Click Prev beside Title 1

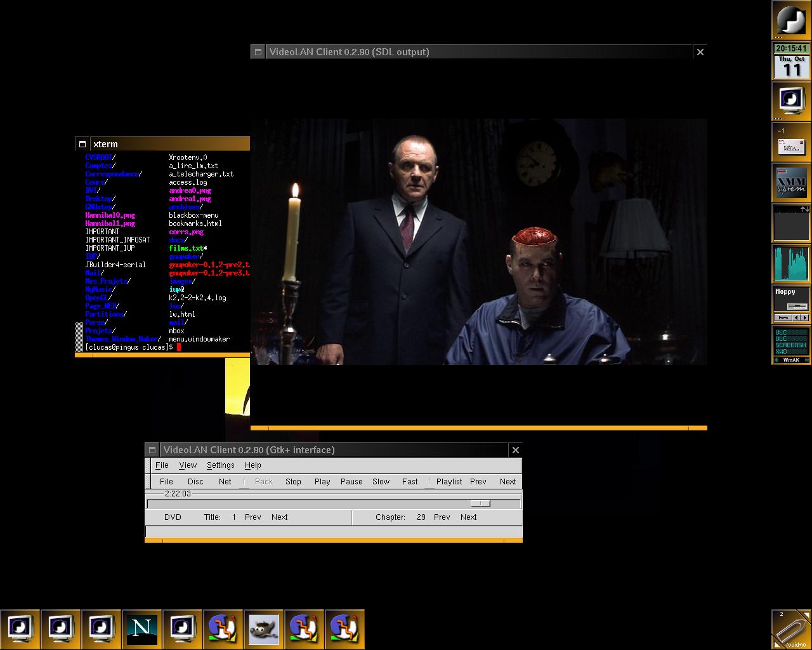pyautogui.click(x=252, y=517)
